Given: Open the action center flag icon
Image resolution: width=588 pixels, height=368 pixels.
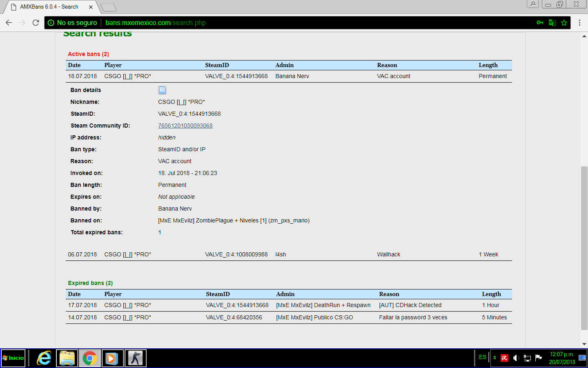Looking at the screenshot, I should coord(539,358).
